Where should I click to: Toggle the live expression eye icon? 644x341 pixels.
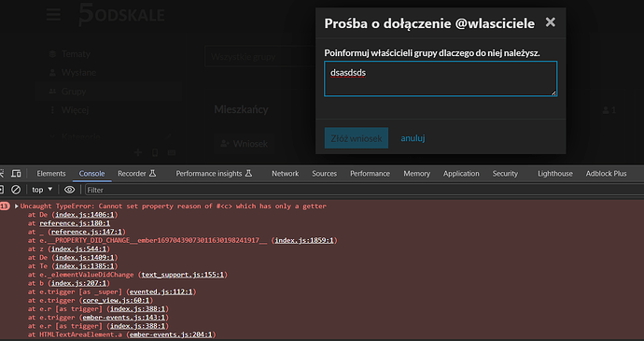point(69,190)
